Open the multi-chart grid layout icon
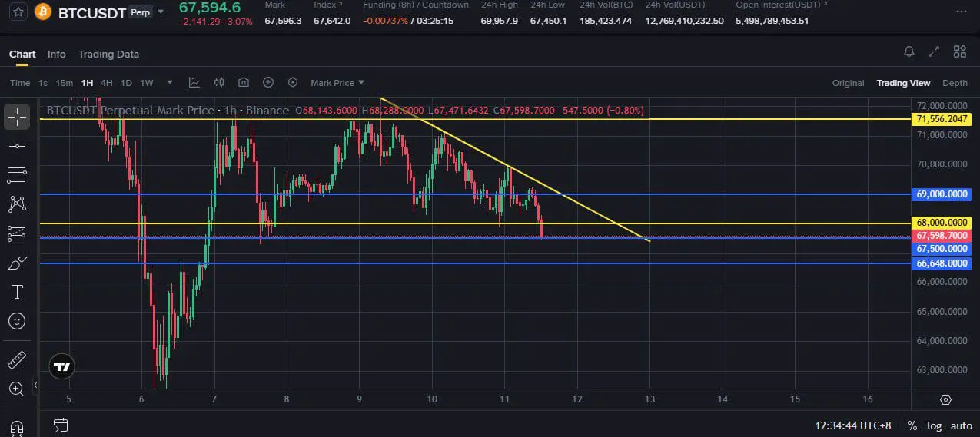This screenshot has height=437, width=980. (x=959, y=52)
